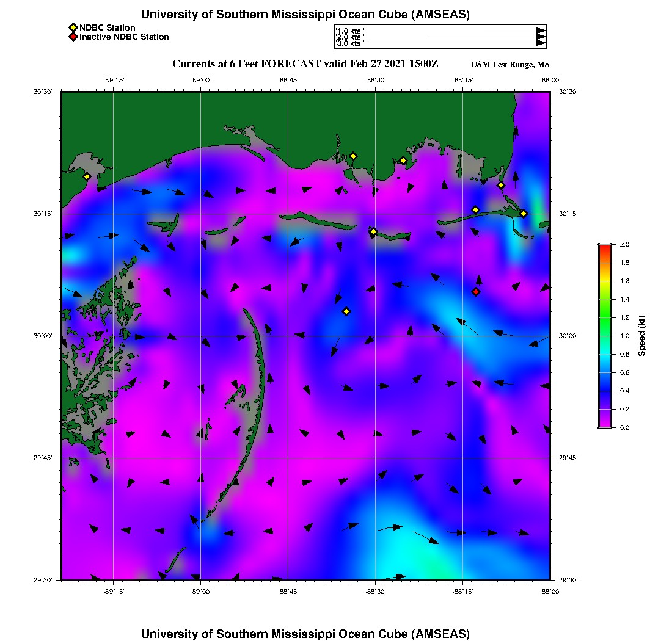672x641 pixels.
Task: Select the westernmost yellow station marker
Action: pos(87,176)
